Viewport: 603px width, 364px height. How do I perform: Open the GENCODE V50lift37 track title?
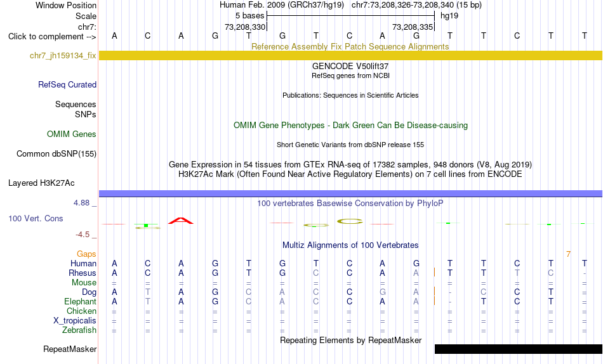(x=350, y=66)
